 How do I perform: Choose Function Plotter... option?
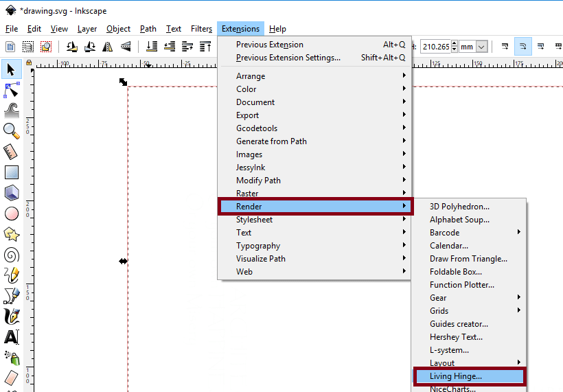click(469, 285)
